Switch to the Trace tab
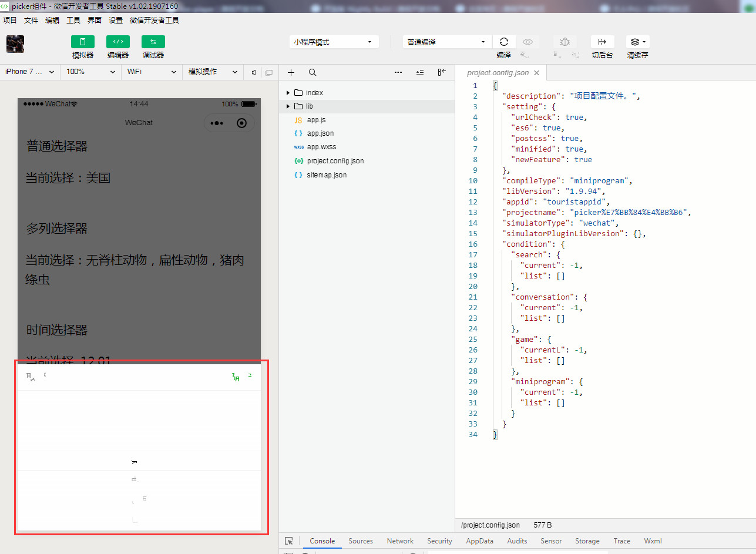 tap(621, 541)
